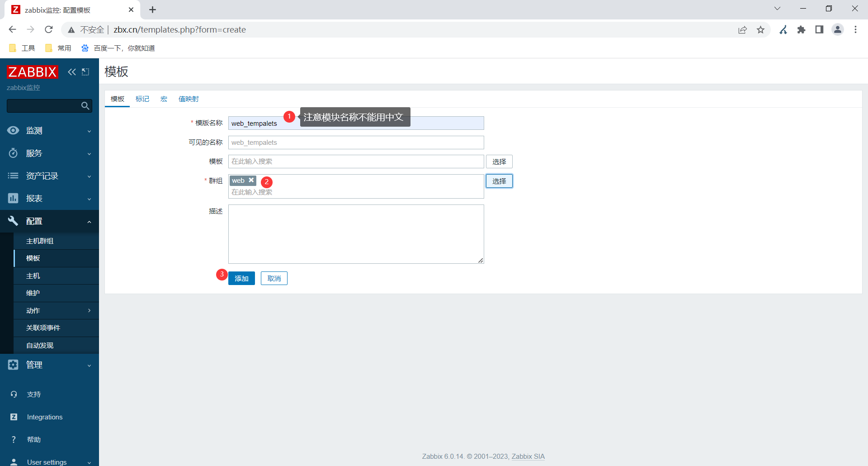
Task: Click the not-secure warning icon
Action: [71, 30]
